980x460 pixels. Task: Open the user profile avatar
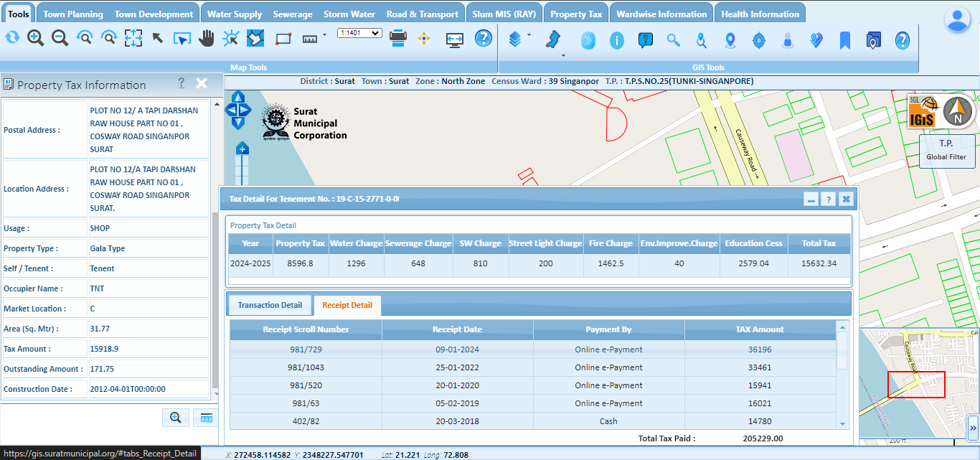[958, 20]
